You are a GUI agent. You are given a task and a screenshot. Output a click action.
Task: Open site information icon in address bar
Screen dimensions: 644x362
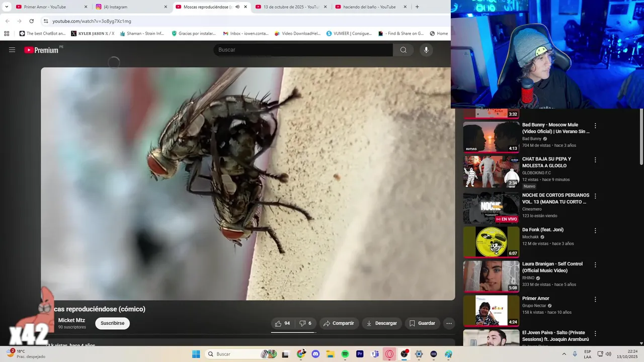pos(46,21)
